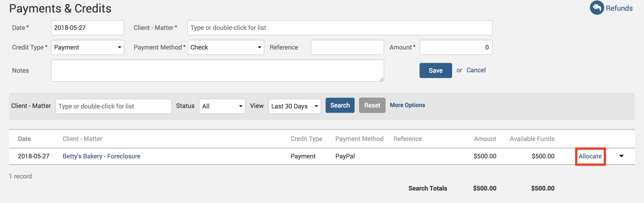Open the Betty's Bakery - Foreclosure link
Image resolution: width=644 pixels, height=203 pixels.
click(101, 156)
